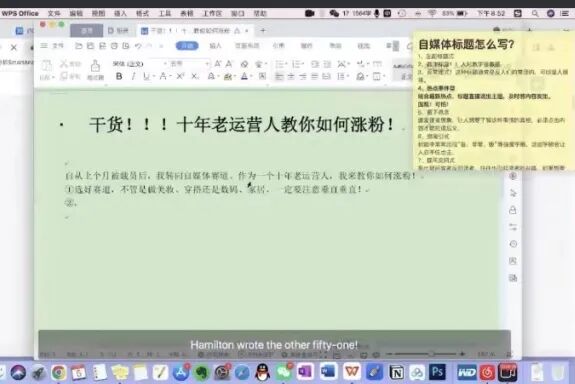Select the 开始 ribbon tab

(x=187, y=45)
